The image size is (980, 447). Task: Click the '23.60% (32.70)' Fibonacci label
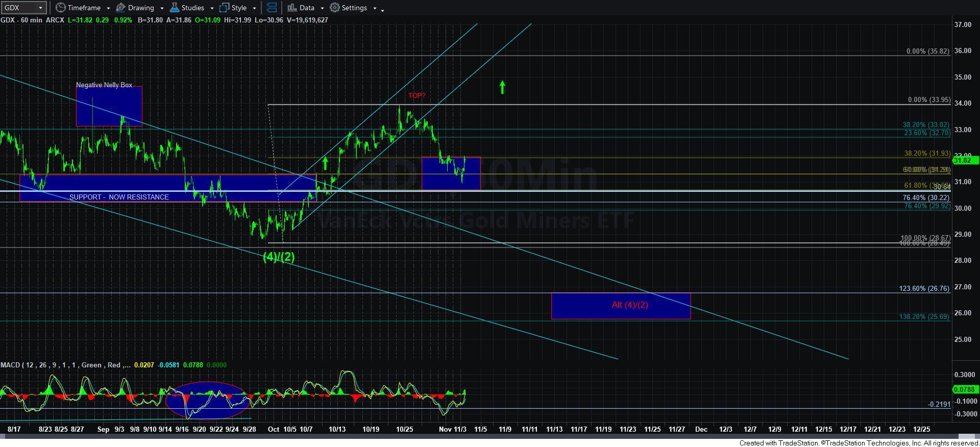pyautogui.click(x=927, y=133)
